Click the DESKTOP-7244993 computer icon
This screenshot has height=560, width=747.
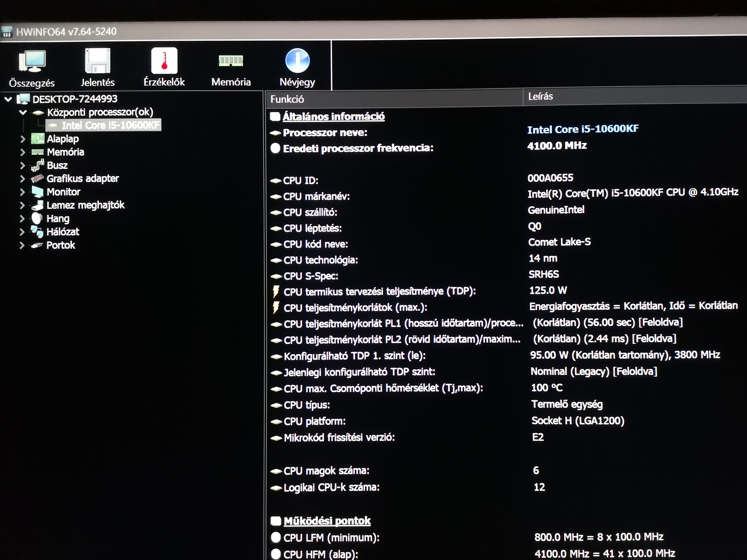[x=23, y=99]
